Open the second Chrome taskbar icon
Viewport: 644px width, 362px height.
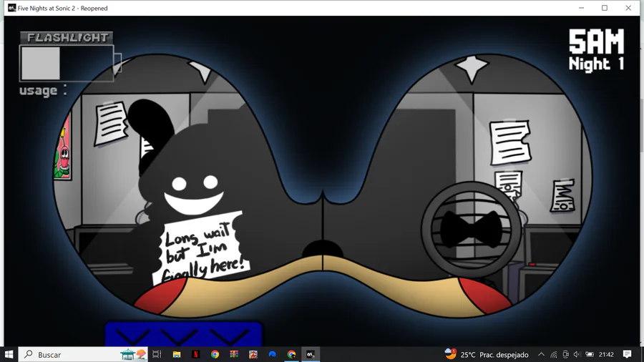292,354
